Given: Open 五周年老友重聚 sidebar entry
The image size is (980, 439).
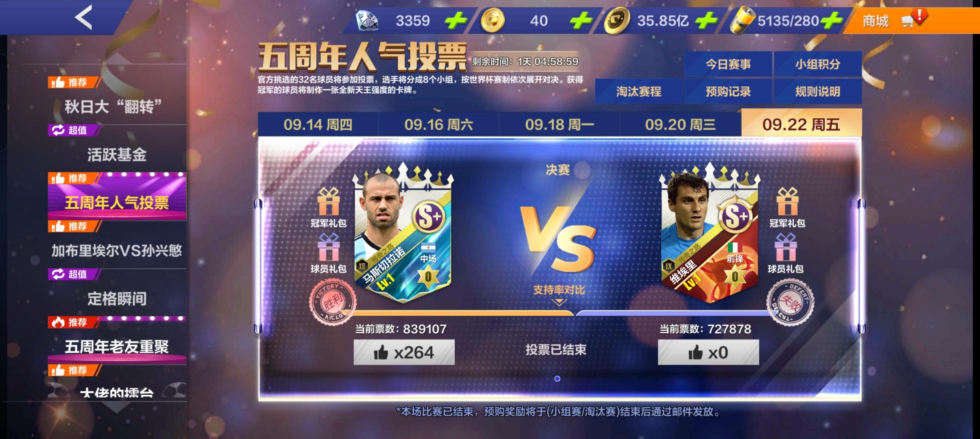Looking at the screenshot, I should [117, 347].
